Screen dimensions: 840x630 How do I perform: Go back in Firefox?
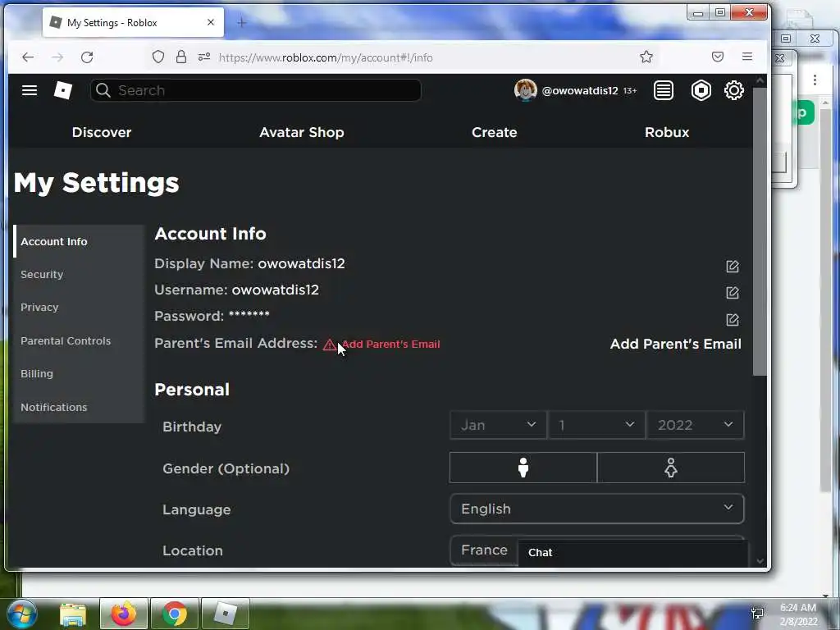tap(28, 57)
